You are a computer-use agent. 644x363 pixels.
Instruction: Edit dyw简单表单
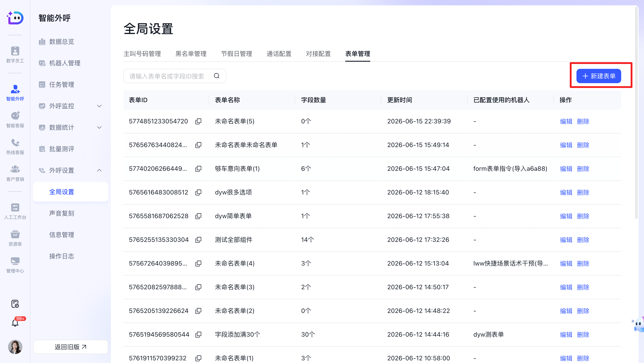click(x=566, y=216)
